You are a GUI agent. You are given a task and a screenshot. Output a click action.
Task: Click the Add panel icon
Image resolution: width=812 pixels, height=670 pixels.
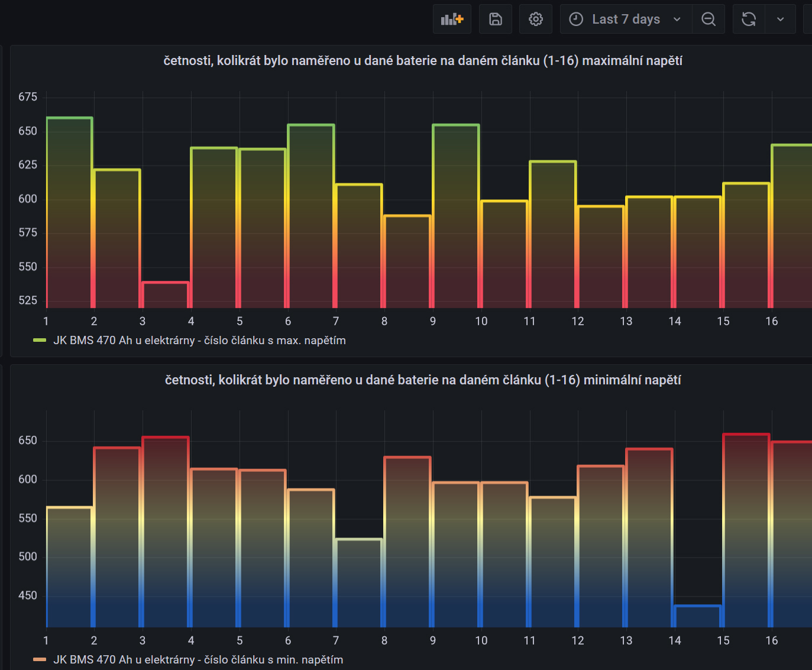[452, 20]
